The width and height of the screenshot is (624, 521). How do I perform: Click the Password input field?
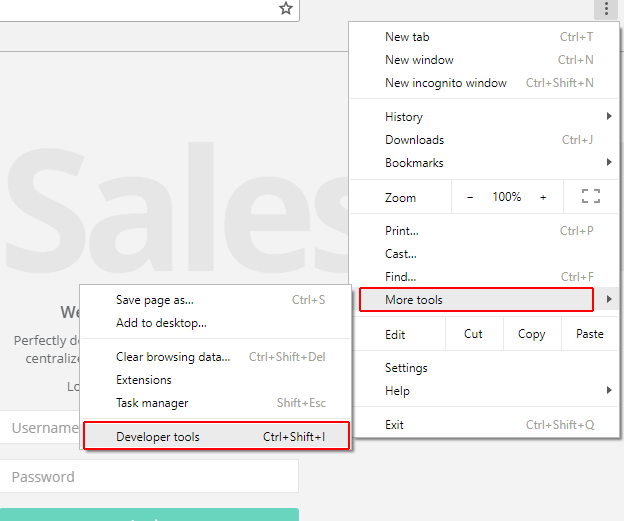point(149,477)
